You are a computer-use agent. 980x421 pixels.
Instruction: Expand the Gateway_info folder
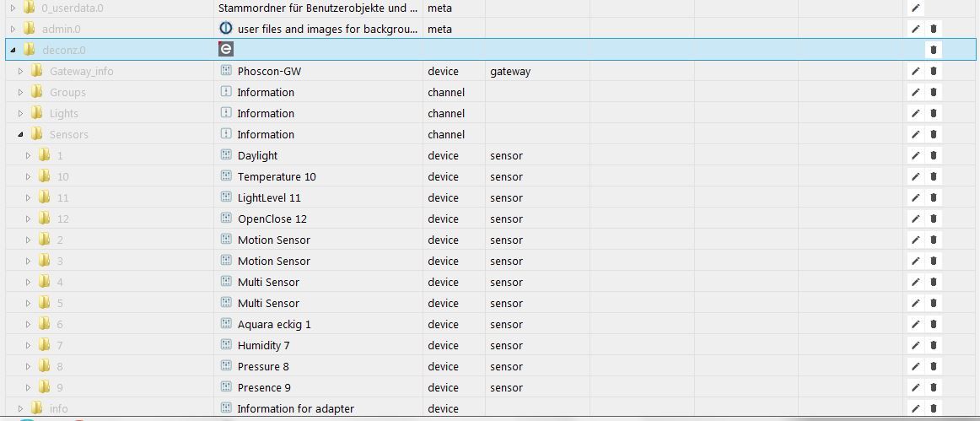point(20,72)
